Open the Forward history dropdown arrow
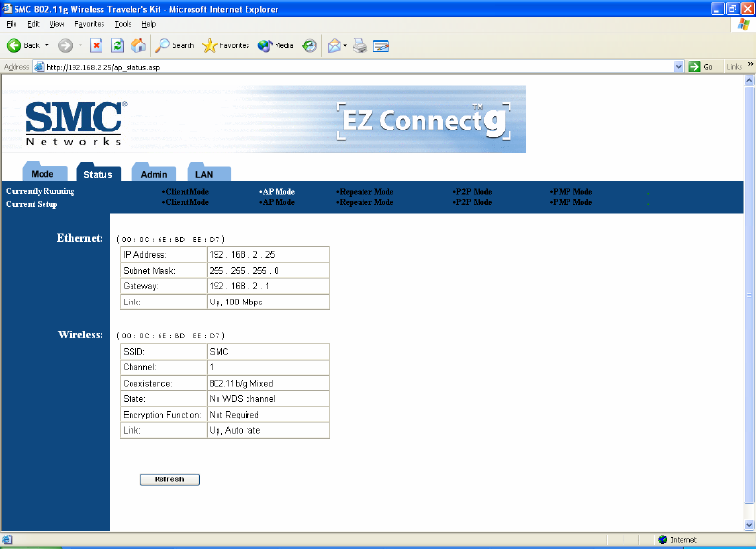756x549 pixels. coord(80,45)
